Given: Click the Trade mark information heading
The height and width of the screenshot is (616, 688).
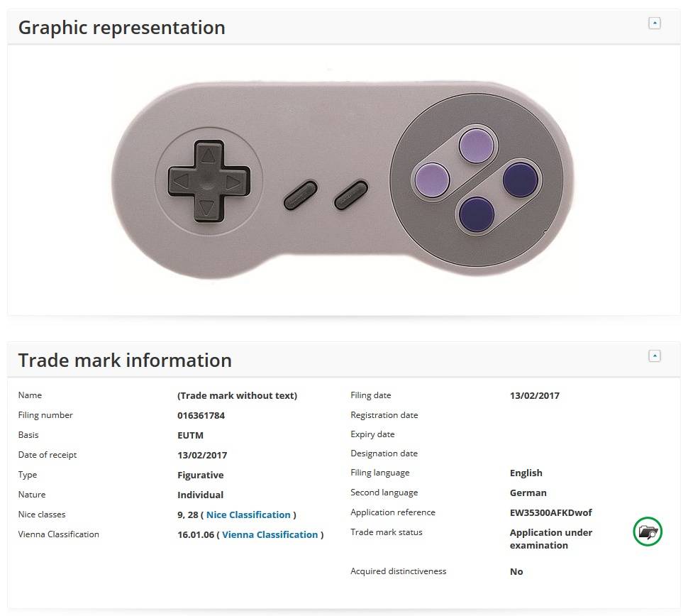Looking at the screenshot, I should click(x=125, y=360).
